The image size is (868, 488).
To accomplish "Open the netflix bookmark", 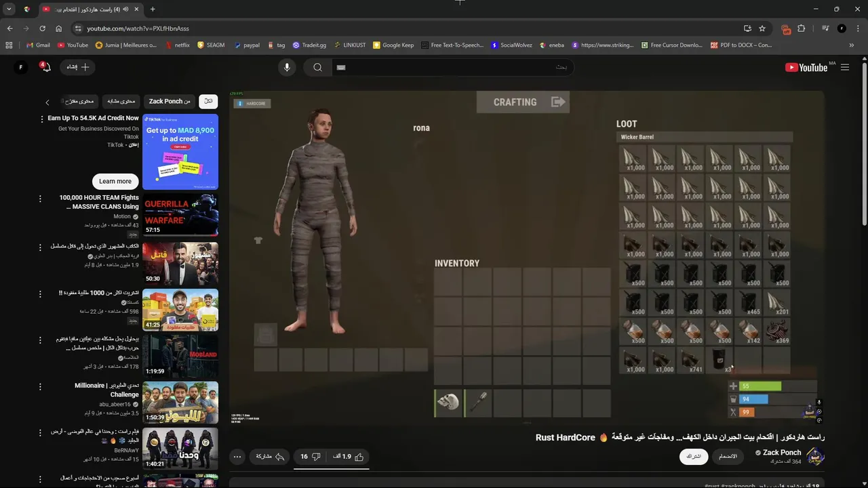I will [x=177, y=45].
